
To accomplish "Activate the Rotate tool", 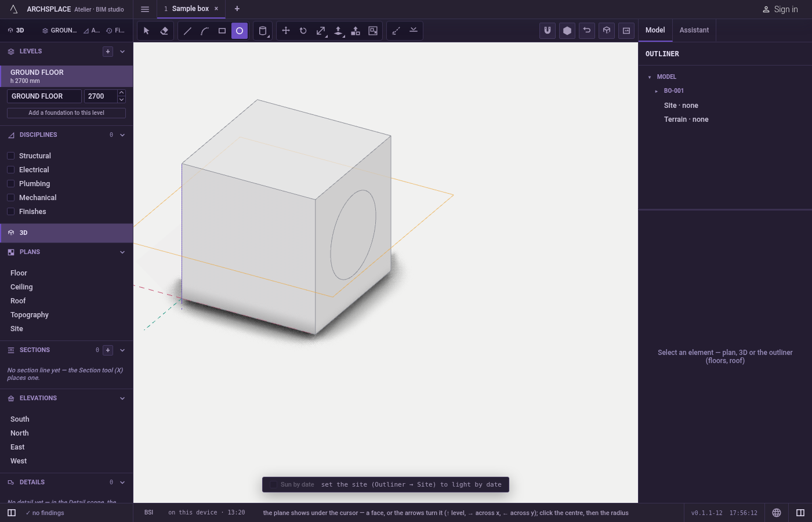I will [303, 31].
